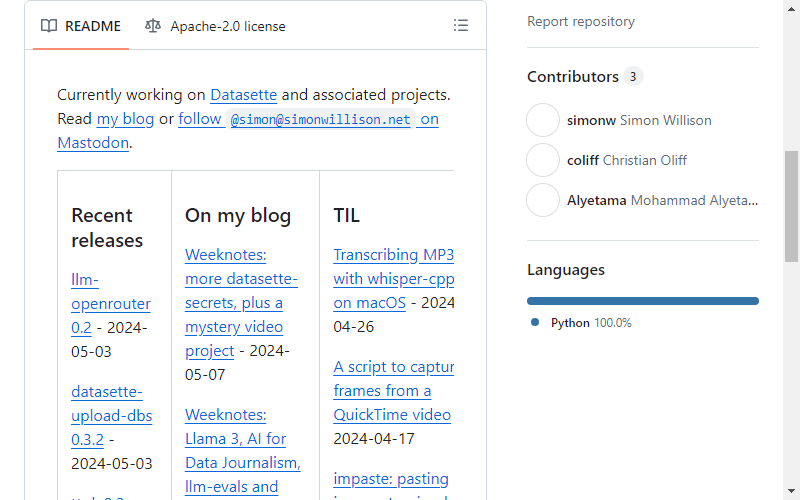Click the 'TIL' column heading
The image size is (800, 500).
[x=346, y=215]
